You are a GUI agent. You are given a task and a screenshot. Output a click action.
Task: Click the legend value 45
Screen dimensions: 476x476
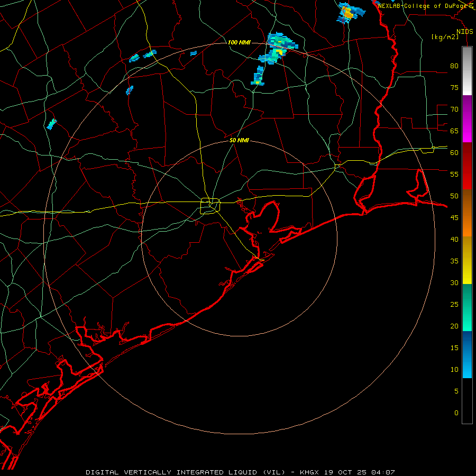454,218
